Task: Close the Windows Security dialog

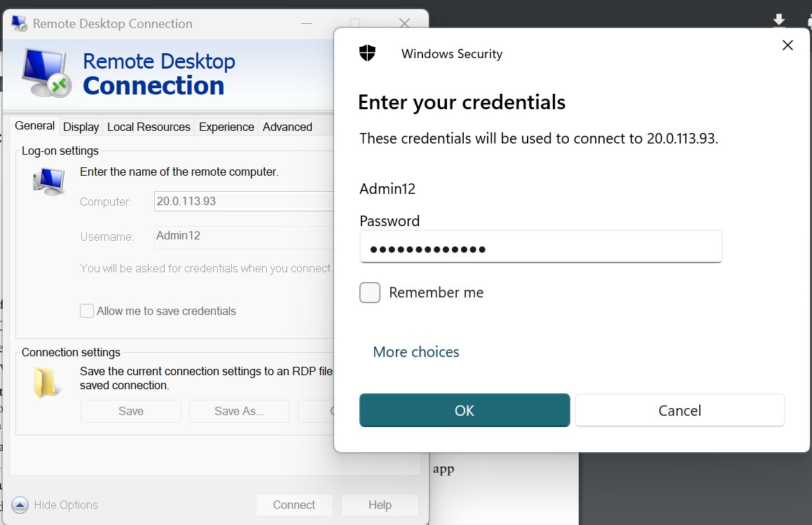Action: (x=787, y=45)
